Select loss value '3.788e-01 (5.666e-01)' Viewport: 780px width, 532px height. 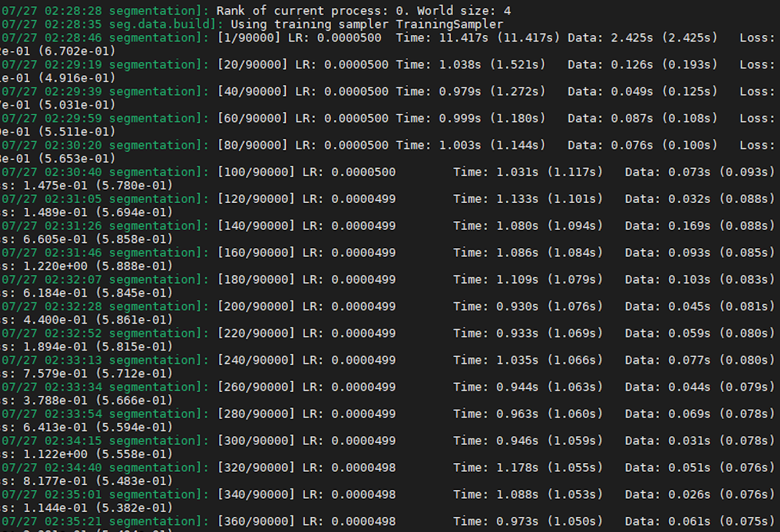point(98,401)
